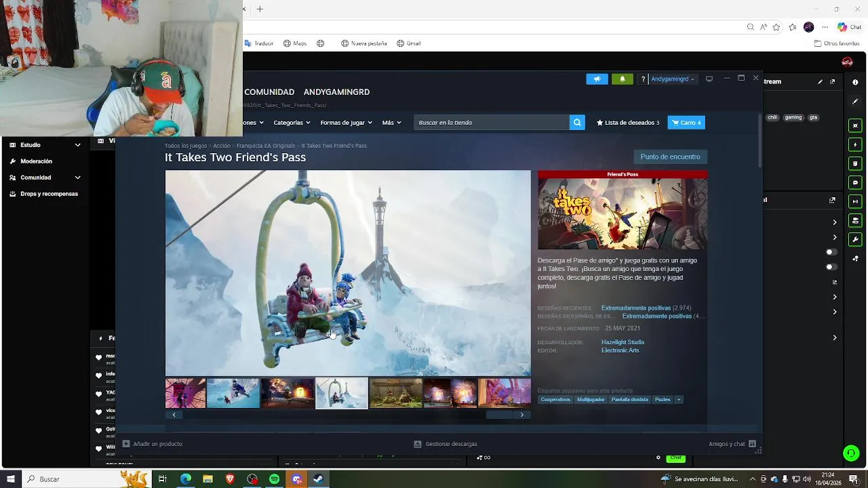This screenshot has height=488, width=868.
Task: Open Gmail bookmark in Edge
Action: (408, 43)
